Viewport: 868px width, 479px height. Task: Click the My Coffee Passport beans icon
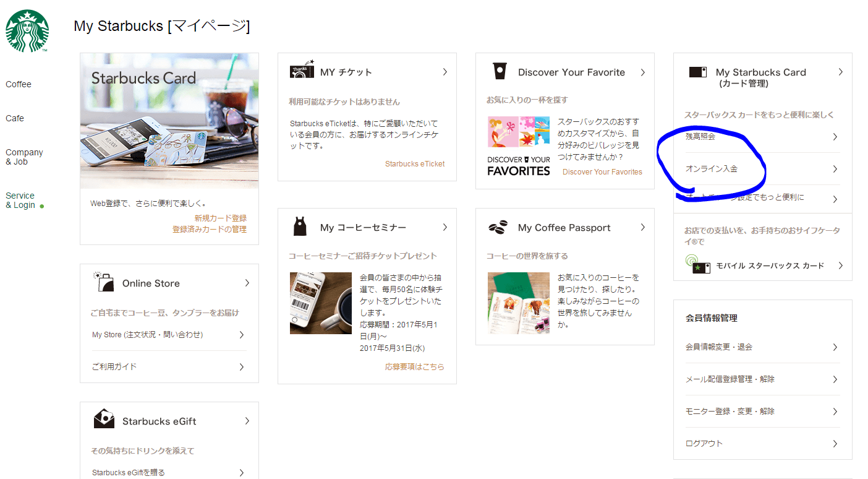tap(498, 227)
